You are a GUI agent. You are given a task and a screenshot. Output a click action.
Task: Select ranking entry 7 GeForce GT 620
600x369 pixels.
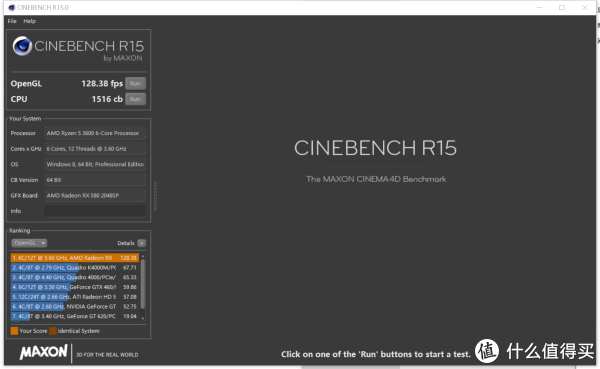(75, 316)
